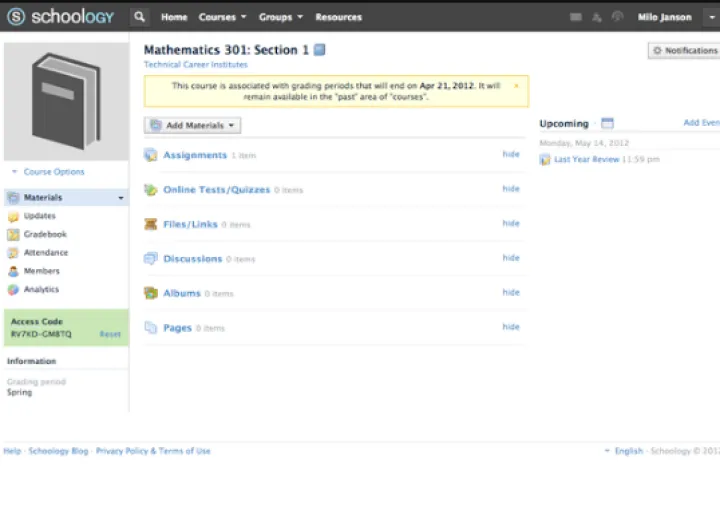Screen dimensions: 720x506
Task: Hide the Online Tests/Quizzes section
Action: tap(511, 189)
